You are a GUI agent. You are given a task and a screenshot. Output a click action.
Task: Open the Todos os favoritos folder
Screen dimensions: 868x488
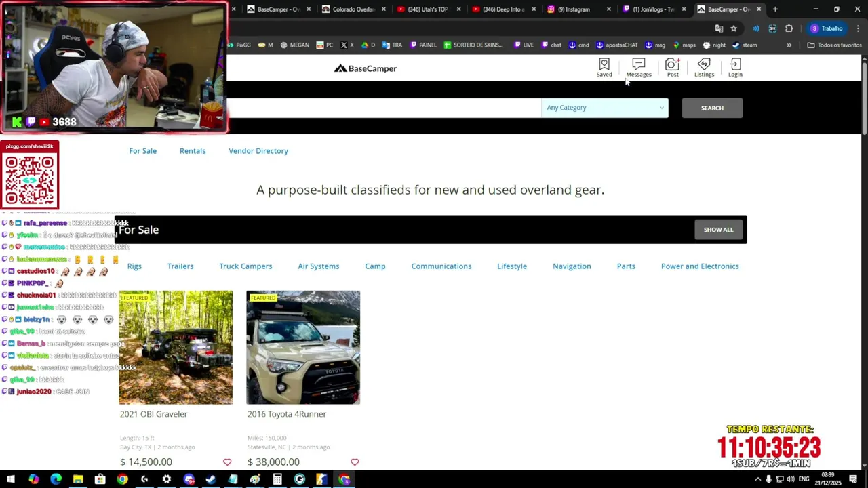click(x=834, y=45)
